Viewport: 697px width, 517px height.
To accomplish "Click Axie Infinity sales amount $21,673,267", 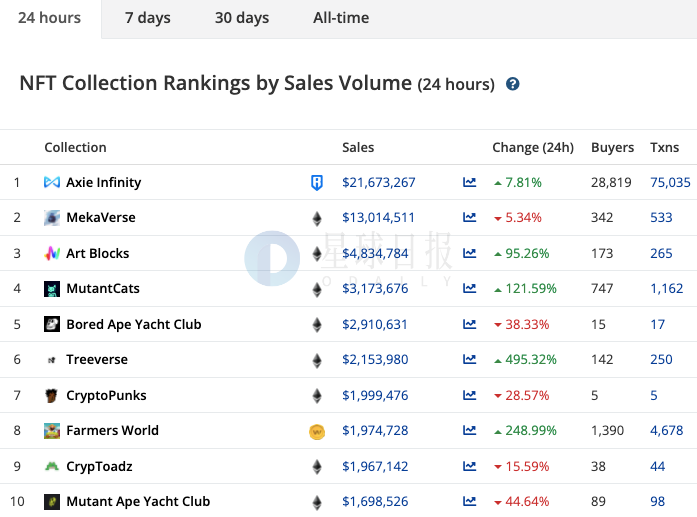I will tap(379, 182).
